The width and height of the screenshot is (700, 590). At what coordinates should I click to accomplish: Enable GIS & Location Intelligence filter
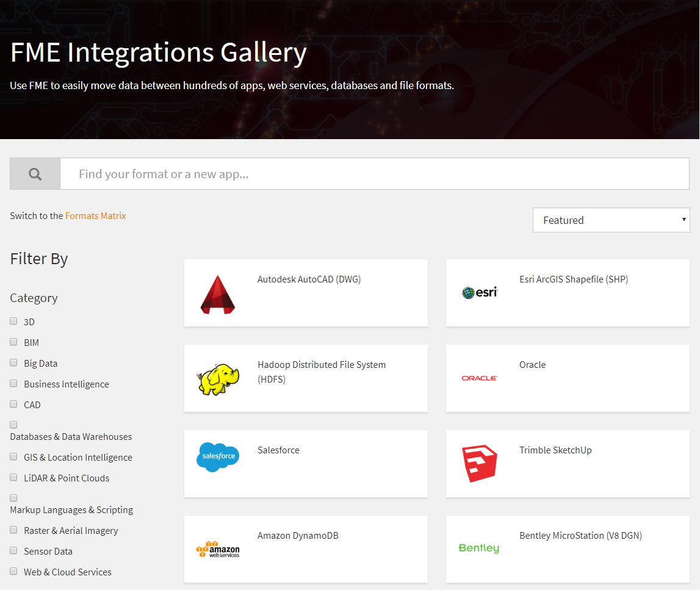click(x=14, y=457)
